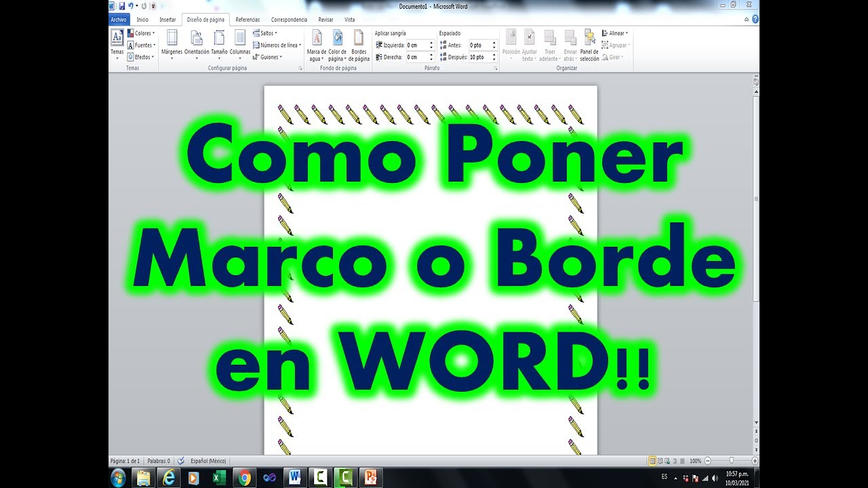Image resolution: width=868 pixels, height=488 pixels.
Task: Click the Derecha indent spinner arrows
Action: [431, 58]
